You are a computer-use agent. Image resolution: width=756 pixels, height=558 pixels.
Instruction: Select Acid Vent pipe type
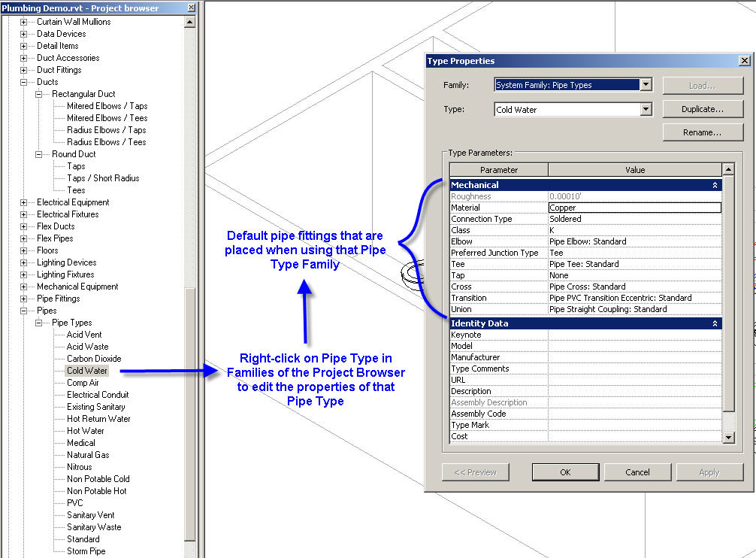click(84, 335)
